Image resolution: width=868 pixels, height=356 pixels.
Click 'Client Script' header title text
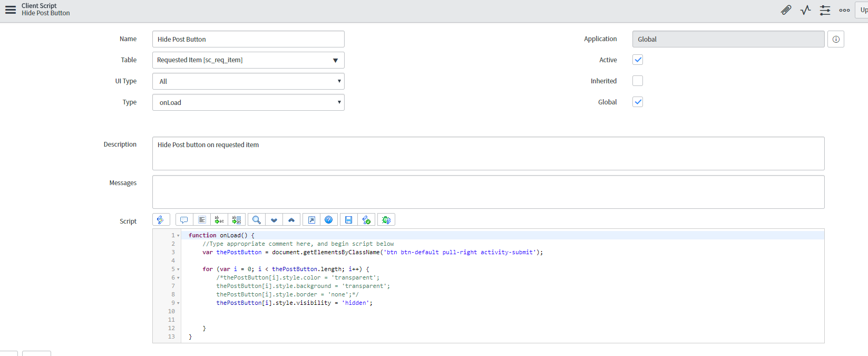click(x=39, y=6)
